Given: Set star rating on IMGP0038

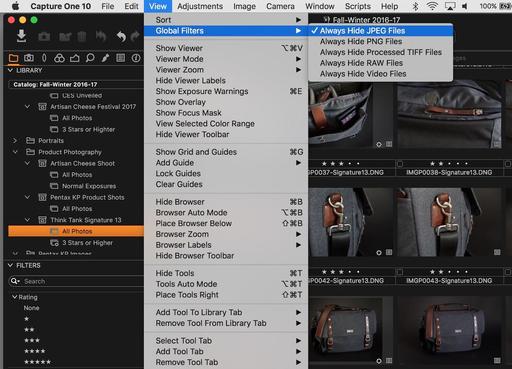Looking at the screenshot, I should [449, 164].
